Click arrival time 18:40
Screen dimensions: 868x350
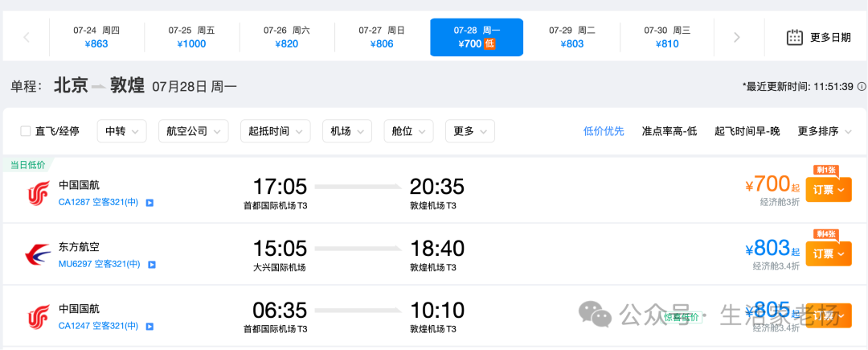click(x=436, y=248)
